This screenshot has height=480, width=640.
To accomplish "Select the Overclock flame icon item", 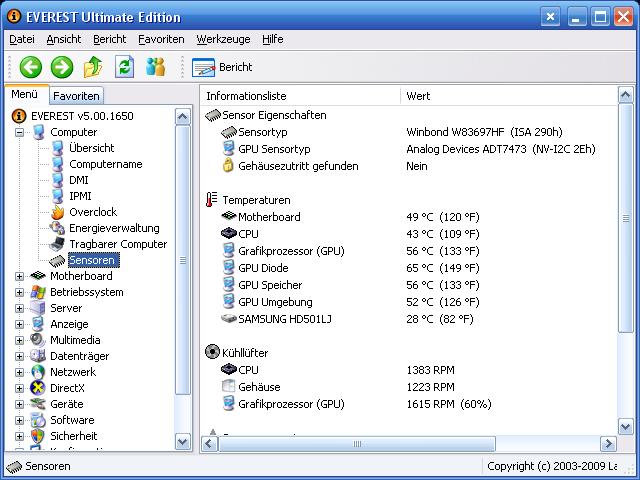I will pos(59,212).
